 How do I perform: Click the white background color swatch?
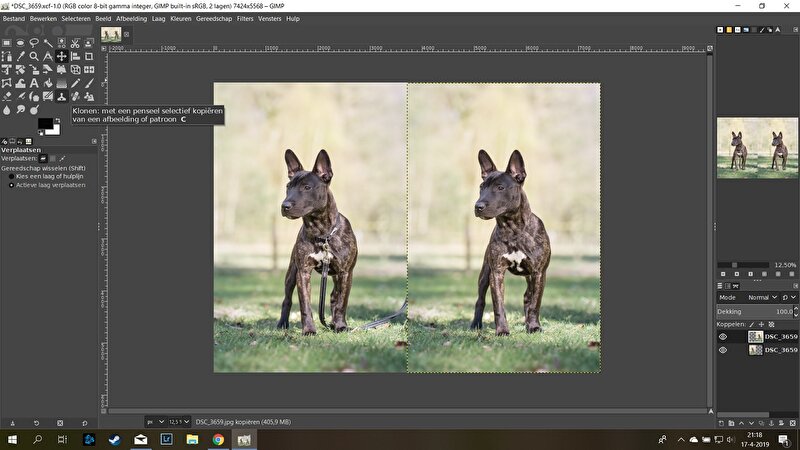tap(55, 131)
